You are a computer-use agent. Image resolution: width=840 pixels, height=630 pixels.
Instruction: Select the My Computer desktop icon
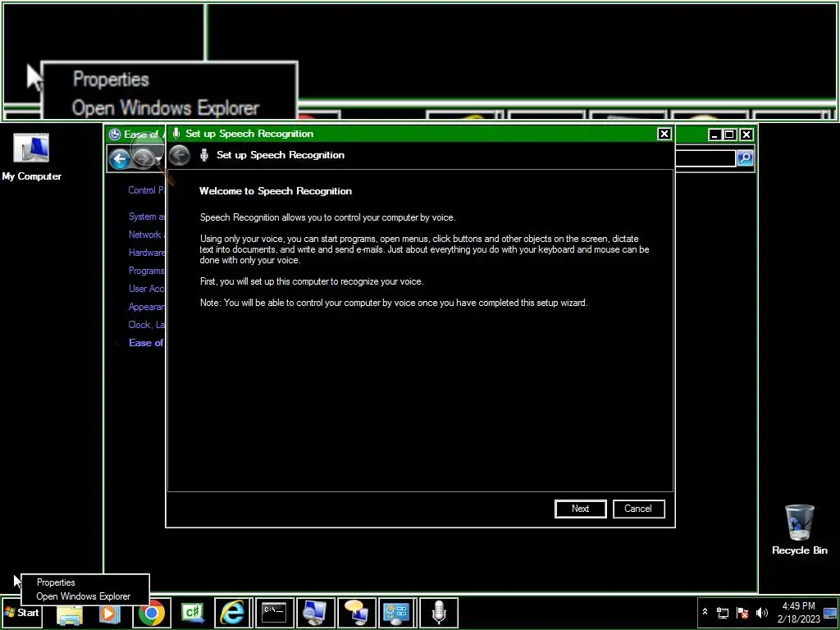point(32,157)
